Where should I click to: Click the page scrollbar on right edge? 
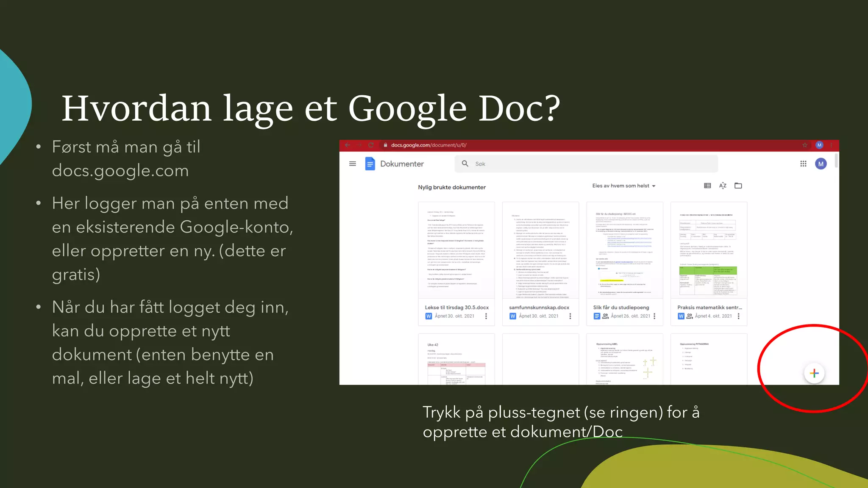pos(836,161)
